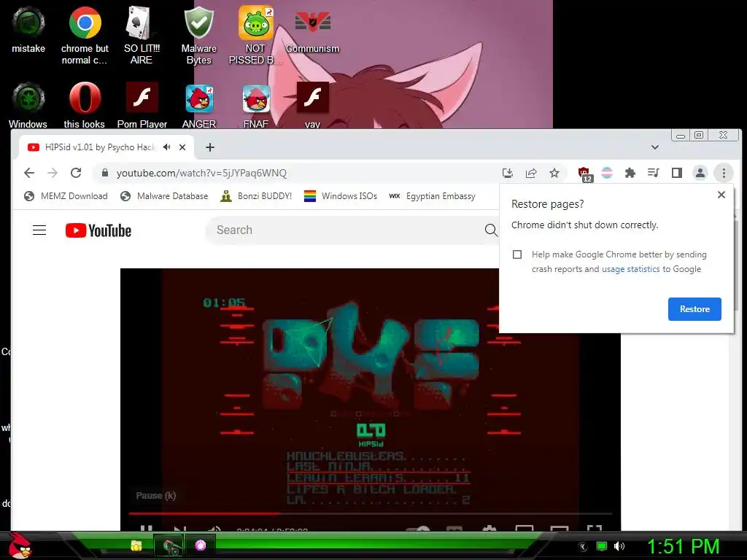Focus the YouTube Search field
The image size is (747, 560).
(x=343, y=230)
